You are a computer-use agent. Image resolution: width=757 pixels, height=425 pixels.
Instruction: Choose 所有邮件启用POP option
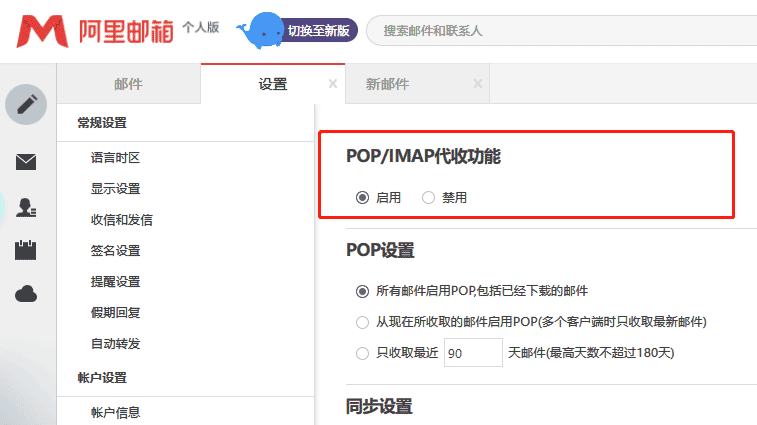(362, 291)
